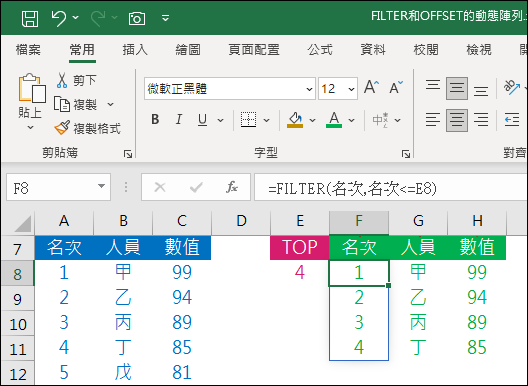Screen dimensions: 528x386
Task: Copy selection with 複製
Action: (x=76, y=104)
